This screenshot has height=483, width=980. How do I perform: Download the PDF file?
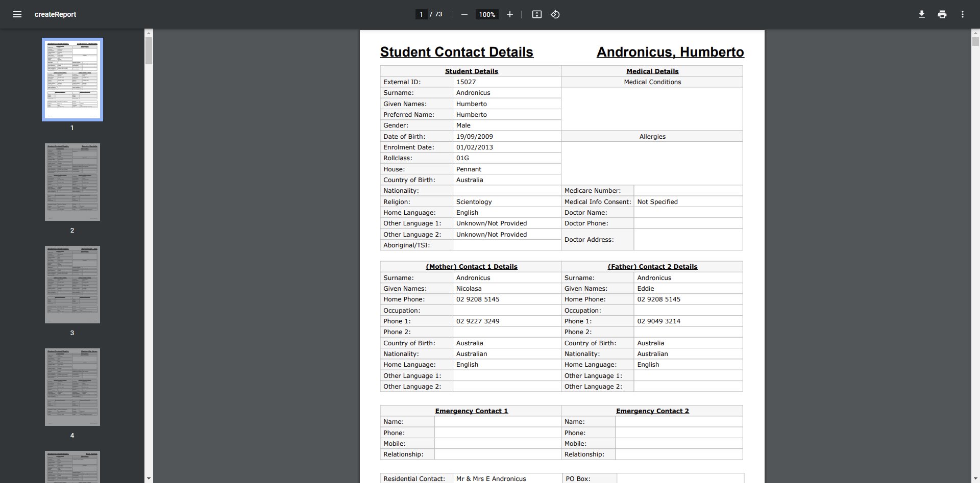(x=921, y=14)
